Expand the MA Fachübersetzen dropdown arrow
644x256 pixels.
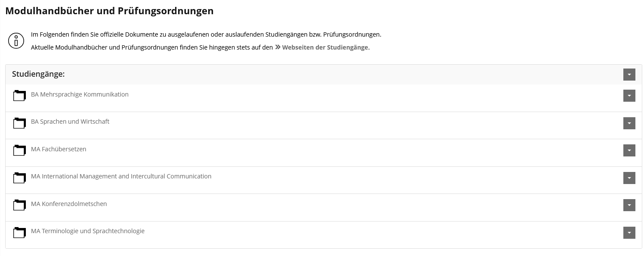[x=629, y=150]
